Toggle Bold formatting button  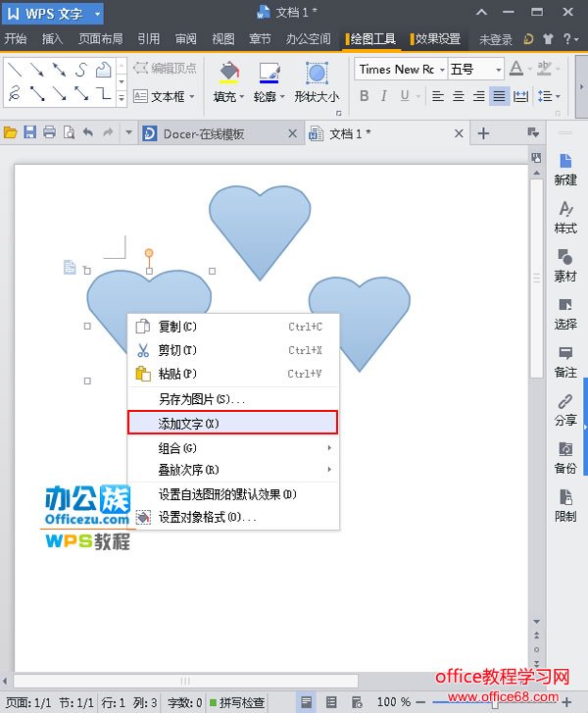click(x=365, y=96)
